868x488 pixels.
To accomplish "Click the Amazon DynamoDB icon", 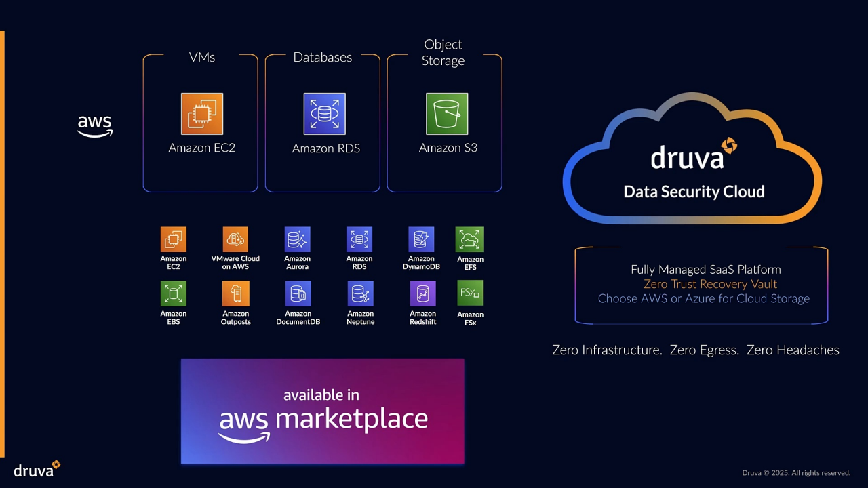I will [421, 239].
